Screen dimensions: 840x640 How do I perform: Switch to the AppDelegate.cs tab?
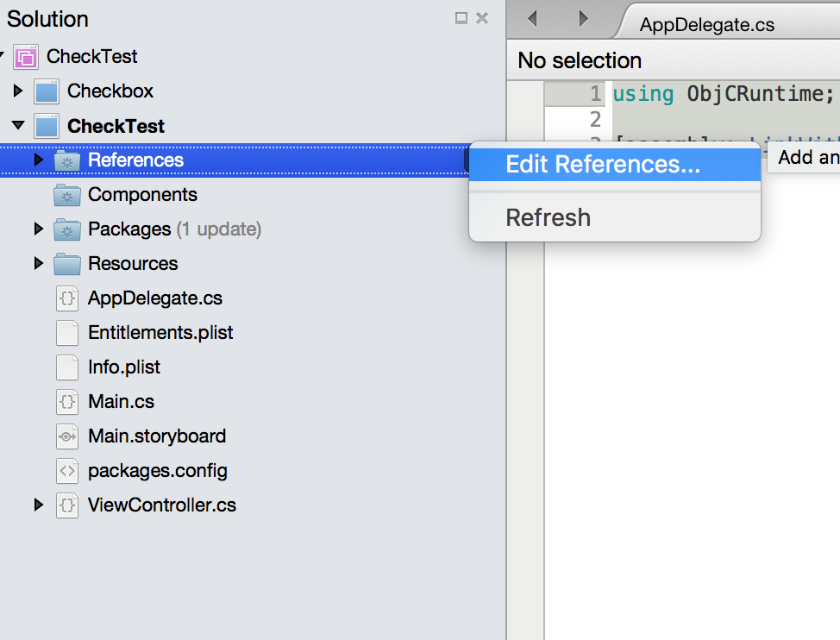tap(706, 24)
